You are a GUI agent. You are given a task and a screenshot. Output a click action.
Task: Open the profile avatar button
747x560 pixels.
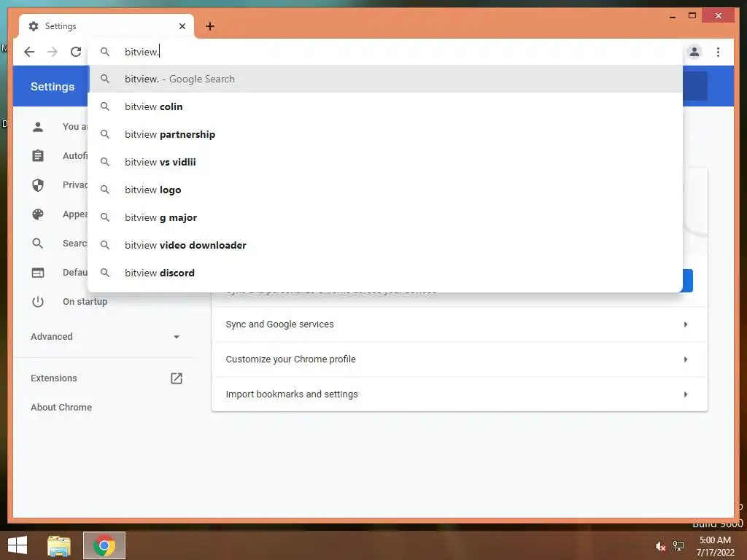pos(694,52)
